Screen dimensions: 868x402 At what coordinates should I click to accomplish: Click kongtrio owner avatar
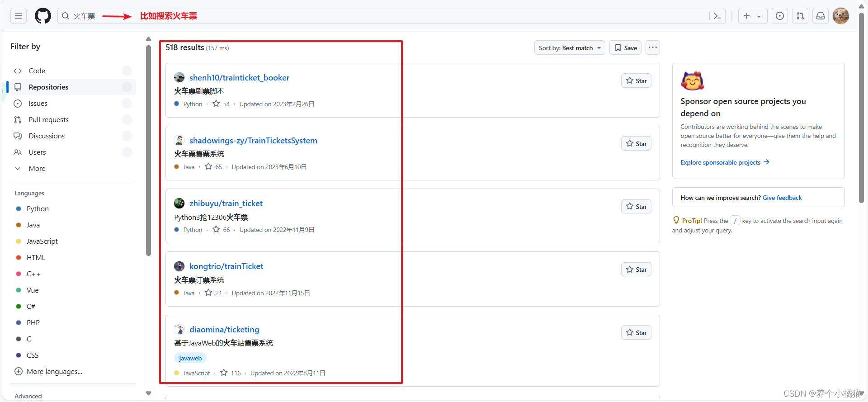179,266
